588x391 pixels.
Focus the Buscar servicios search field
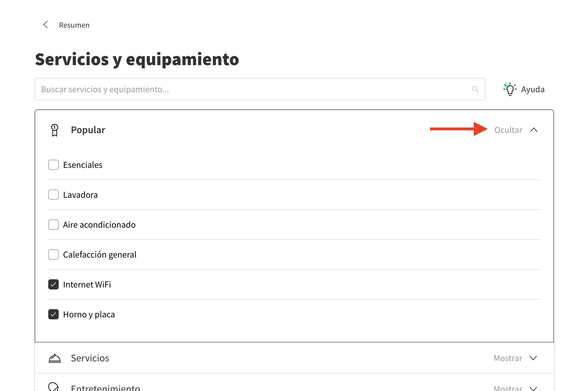tap(254, 89)
